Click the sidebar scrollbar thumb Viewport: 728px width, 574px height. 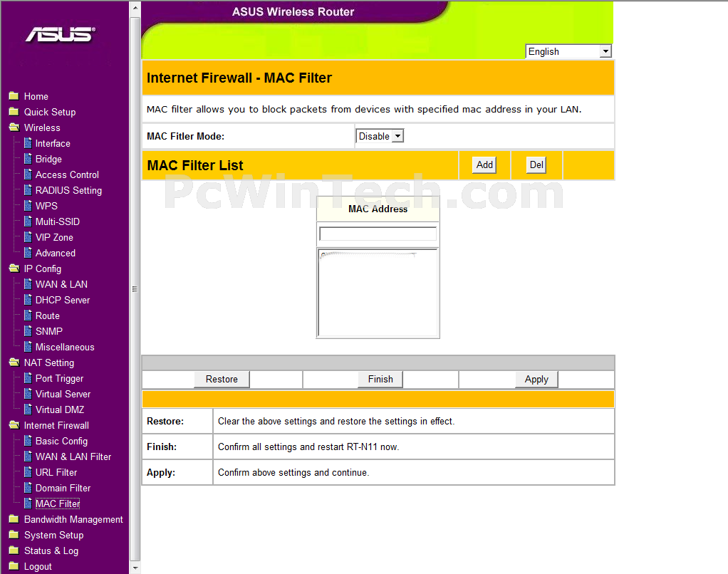[x=135, y=288]
